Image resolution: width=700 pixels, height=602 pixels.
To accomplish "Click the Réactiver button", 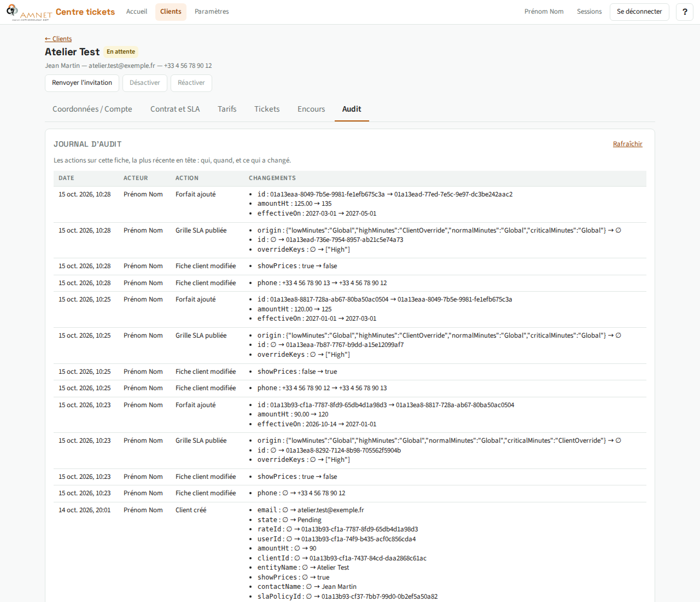I will tap(191, 83).
